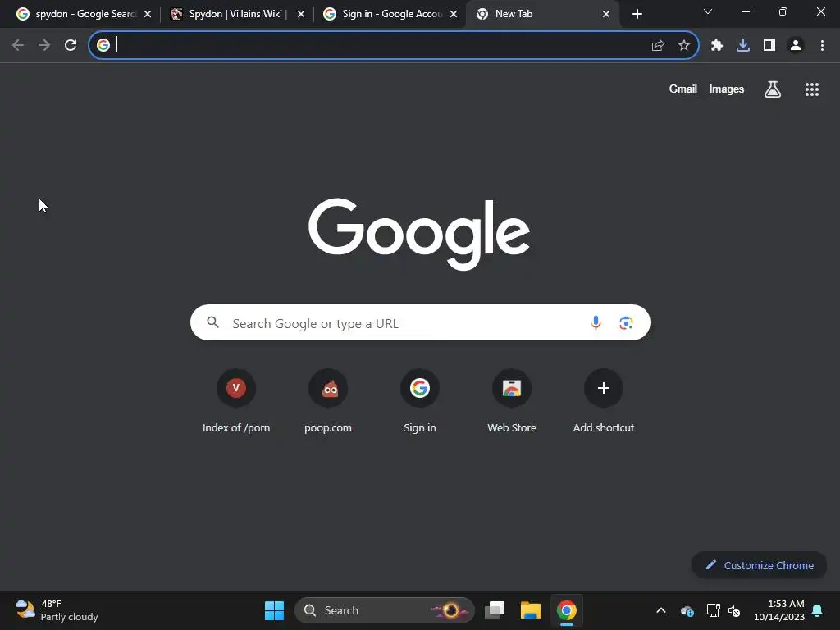Switch to the spydon Google Search tab
Screen dimensions: 840x630
pos(76,14)
